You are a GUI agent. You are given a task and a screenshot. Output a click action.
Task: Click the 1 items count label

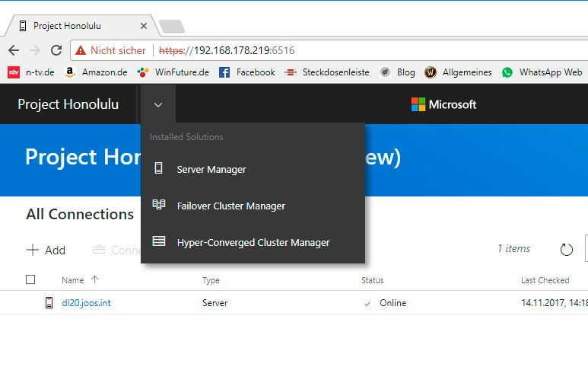[513, 248]
